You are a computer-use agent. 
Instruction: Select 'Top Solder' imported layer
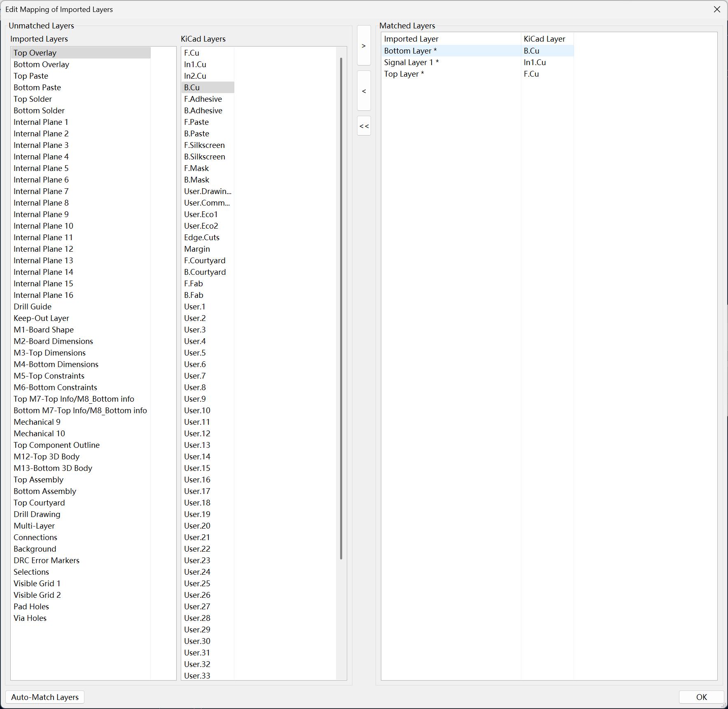pyautogui.click(x=81, y=99)
